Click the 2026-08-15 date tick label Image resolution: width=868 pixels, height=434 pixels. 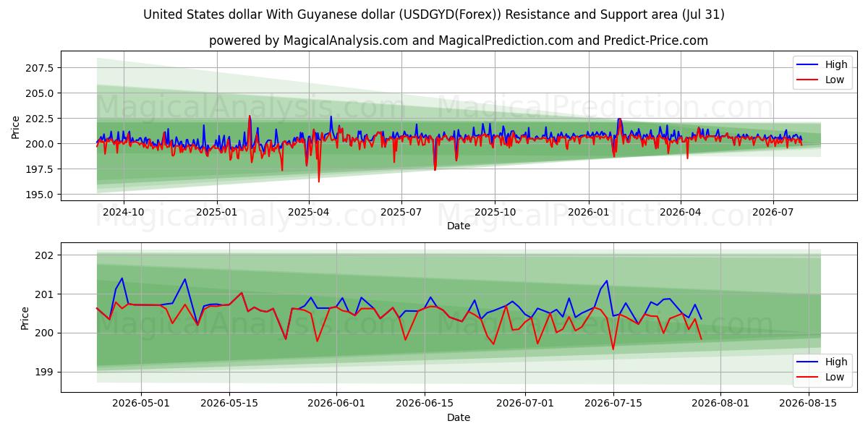point(809,404)
